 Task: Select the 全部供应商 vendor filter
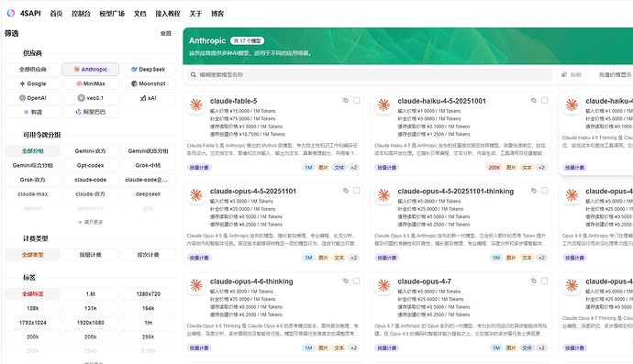pyautogui.click(x=33, y=70)
